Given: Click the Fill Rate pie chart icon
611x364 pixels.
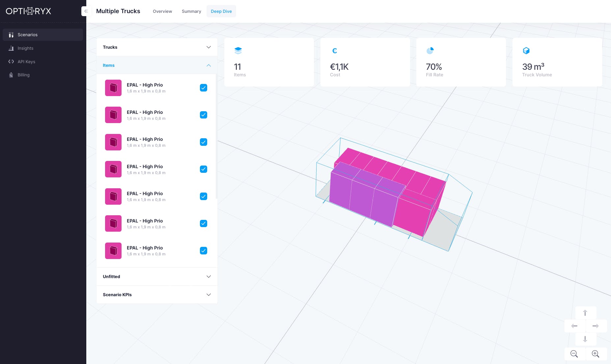Looking at the screenshot, I should (x=430, y=51).
